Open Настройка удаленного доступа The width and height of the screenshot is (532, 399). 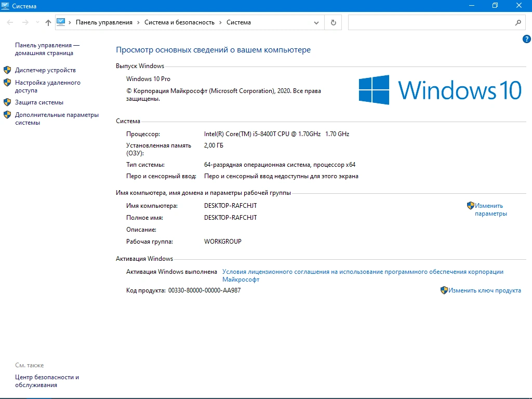click(48, 87)
